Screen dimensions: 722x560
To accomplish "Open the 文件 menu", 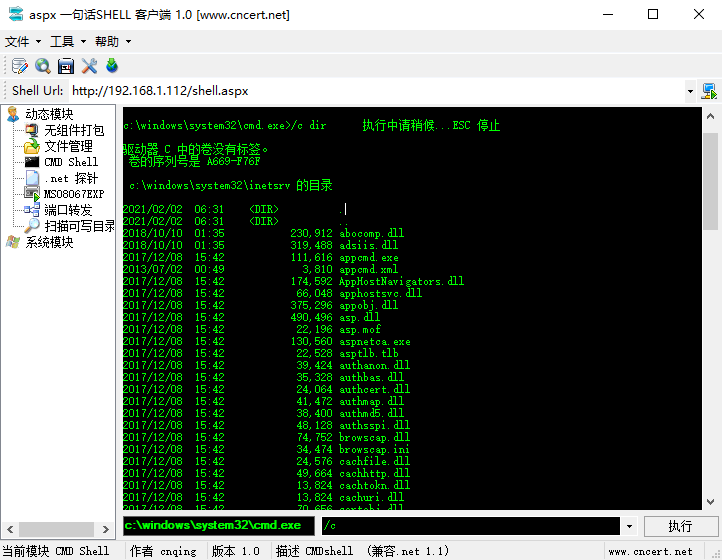I will coord(23,41).
